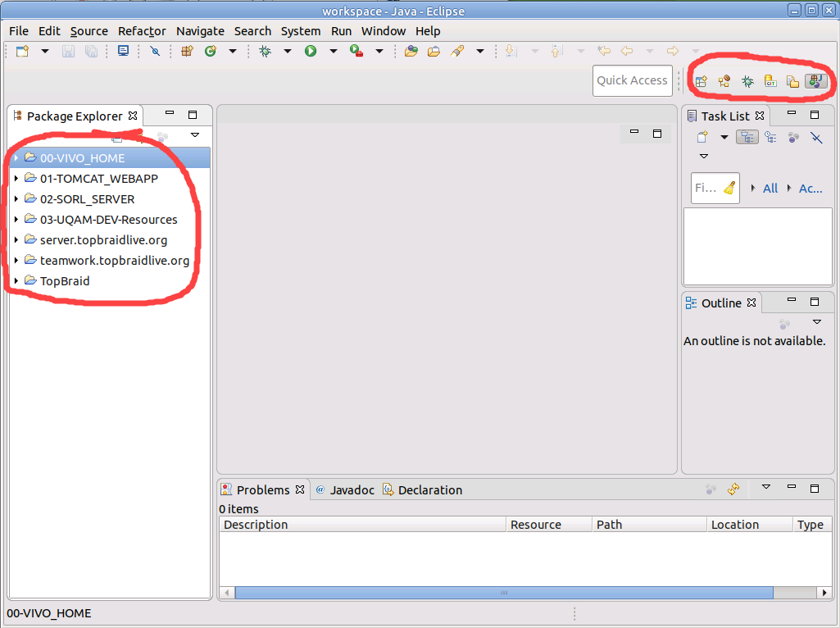Toggle Focus on Workweek in Task List
The image size is (840, 628).
[793, 138]
